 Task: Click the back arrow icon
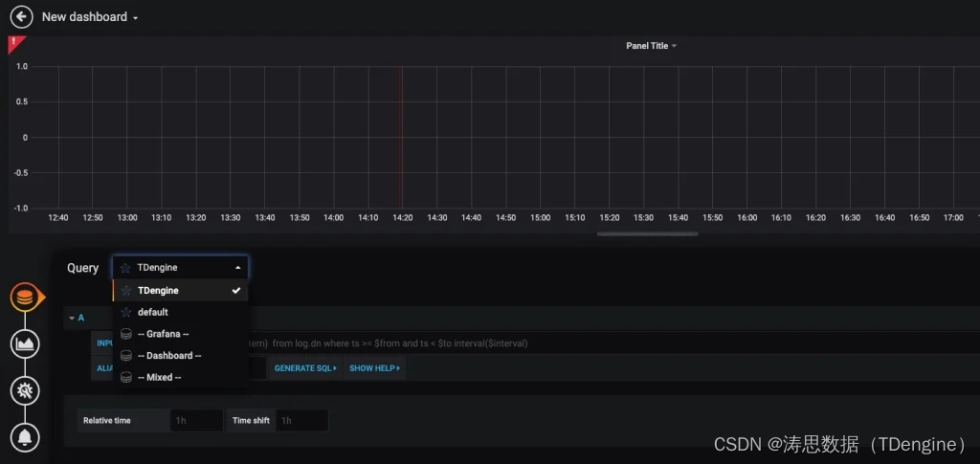[x=21, y=17]
